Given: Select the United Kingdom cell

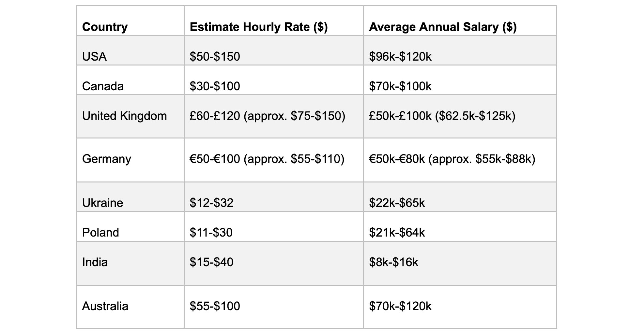Looking at the screenshot, I should [x=130, y=116].
